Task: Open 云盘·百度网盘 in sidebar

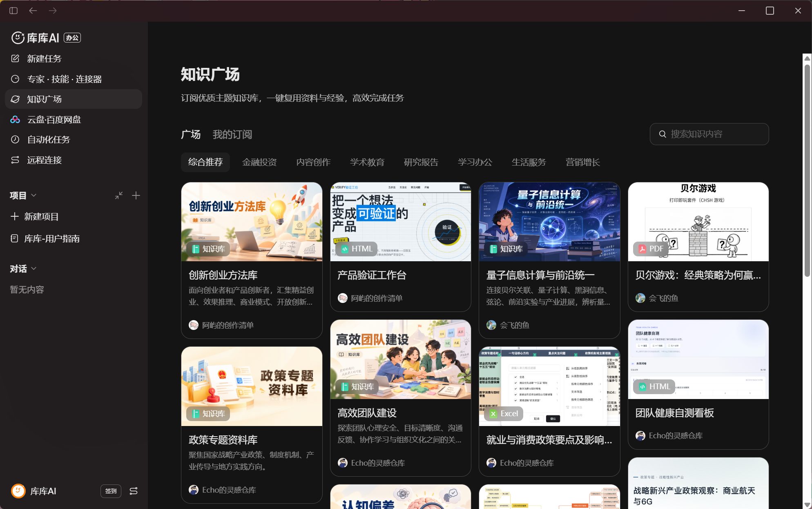Action: click(x=74, y=119)
